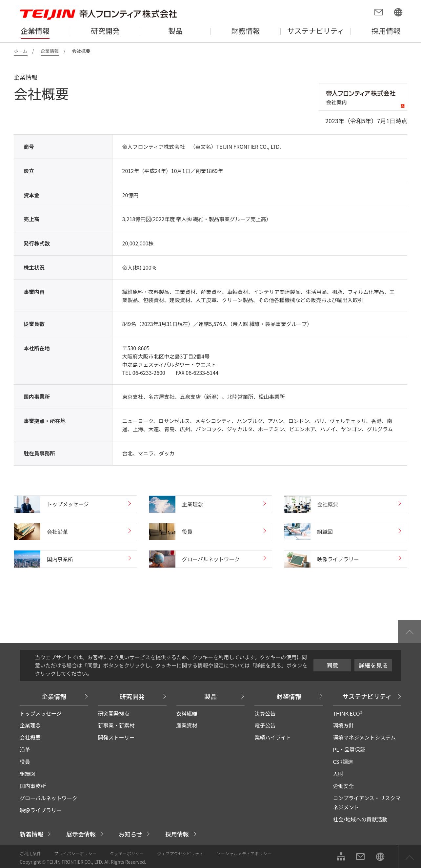Image resolution: width=421 pixels, height=868 pixels.
Task: Open footer PL・品質保証 link
Action: pos(349,750)
